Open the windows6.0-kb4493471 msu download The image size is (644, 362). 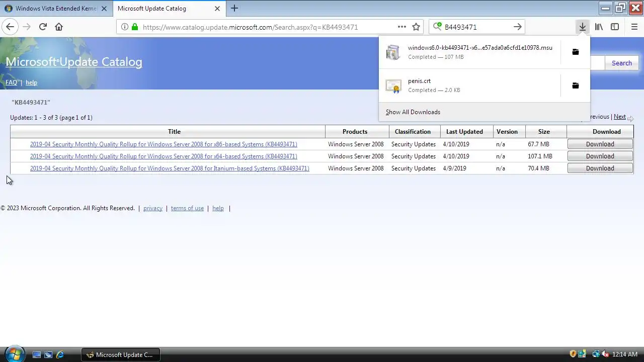pyautogui.click(x=470, y=52)
